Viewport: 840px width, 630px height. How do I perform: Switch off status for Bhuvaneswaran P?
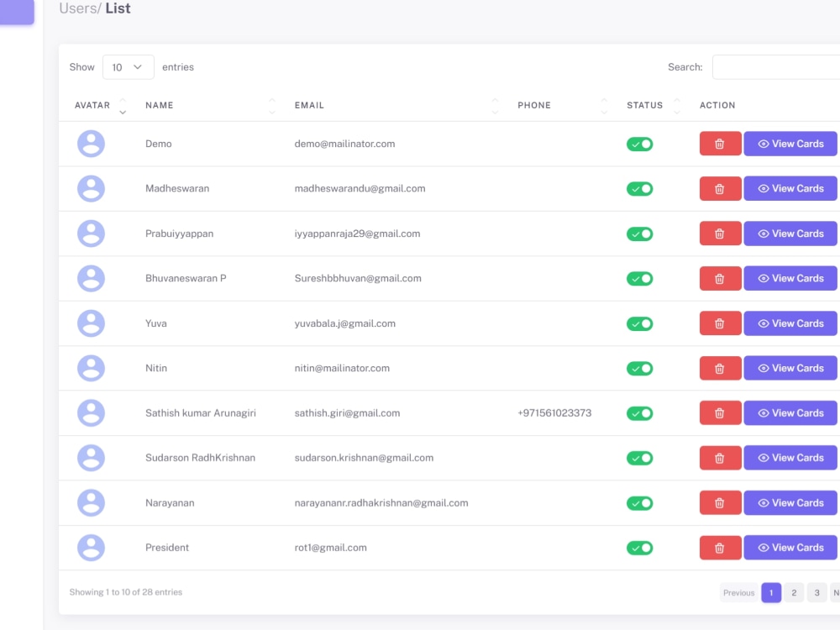click(639, 279)
